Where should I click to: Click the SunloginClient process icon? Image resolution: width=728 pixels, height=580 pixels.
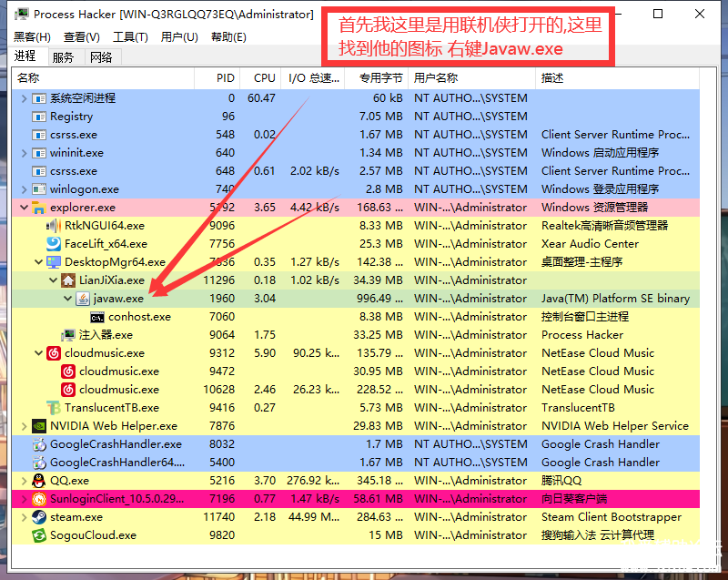pos(39,499)
